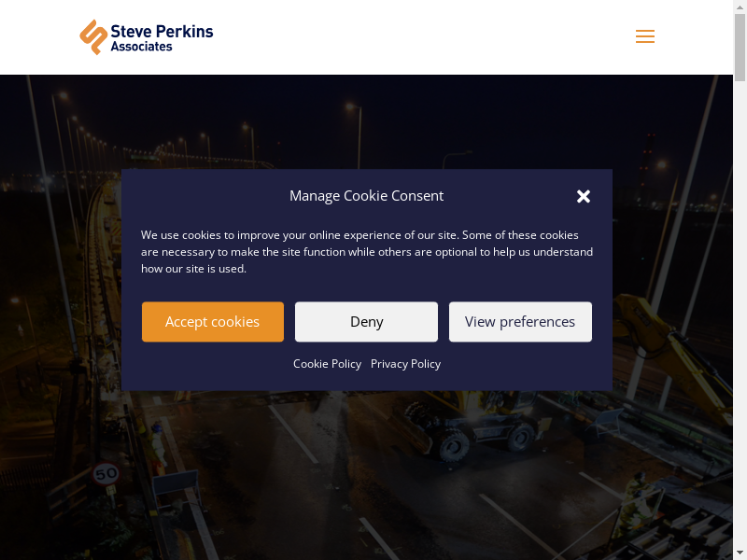
Task: Accept cookies with the orange button
Action: click(x=213, y=321)
